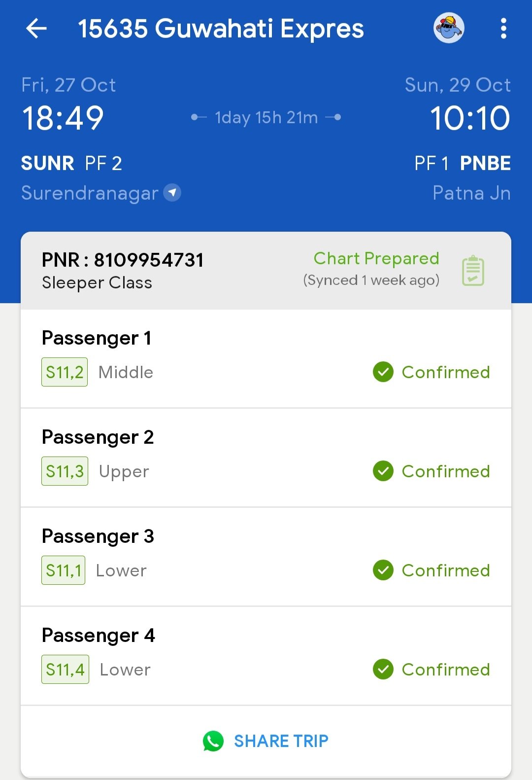Select the S11,2 seat badge
Screen dimensions: 532x780
65,372
